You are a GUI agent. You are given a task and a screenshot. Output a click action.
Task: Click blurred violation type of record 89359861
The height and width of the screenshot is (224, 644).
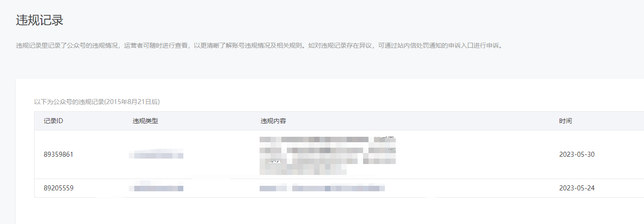[x=156, y=154]
